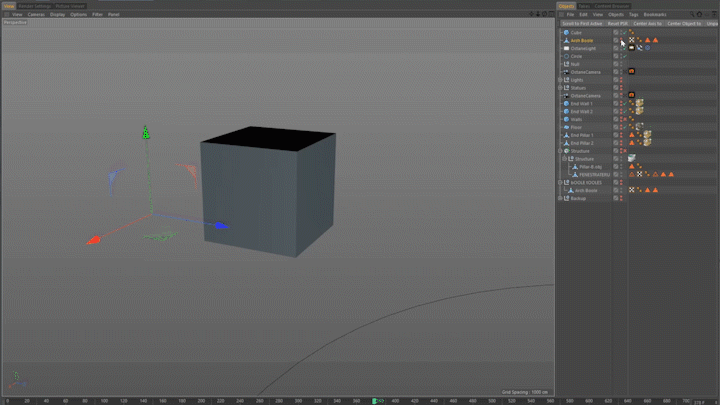Viewport: 720px width, 405px height.
Task: Expand the Statues group
Action: [x=560, y=88]
